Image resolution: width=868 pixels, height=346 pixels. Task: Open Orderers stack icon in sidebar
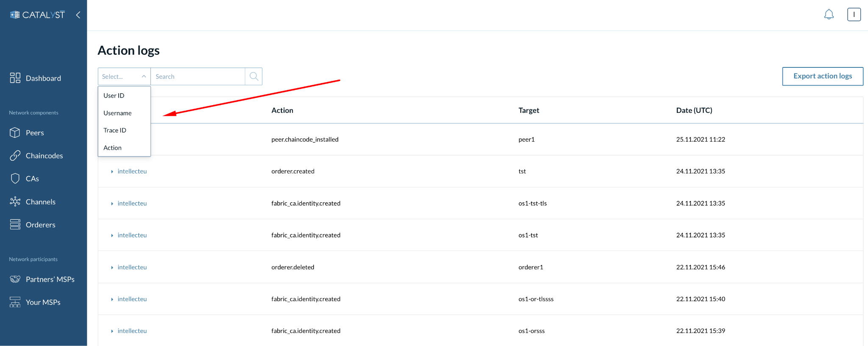point(15,225)
